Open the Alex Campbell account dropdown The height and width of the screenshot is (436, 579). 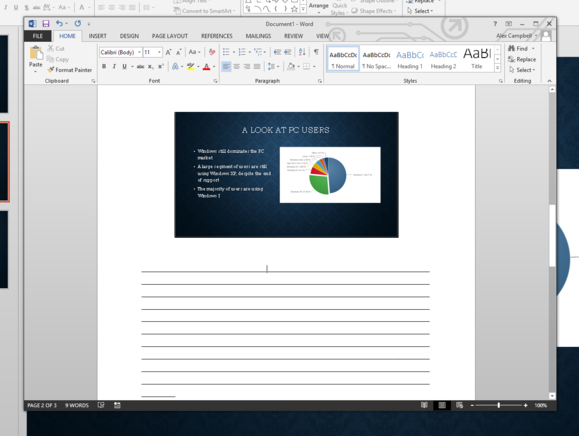(x=517, y=36)
